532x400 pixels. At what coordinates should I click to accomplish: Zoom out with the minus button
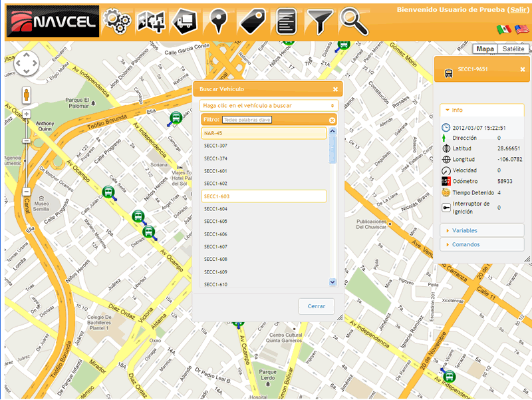(x=27, y=192)
